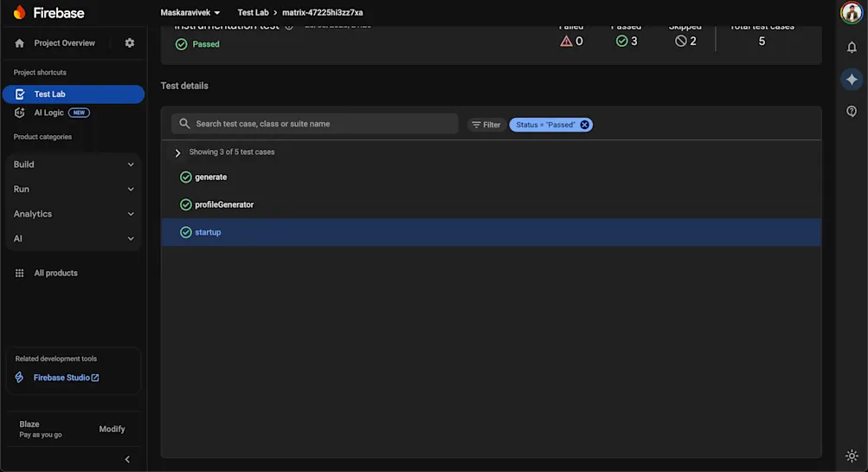Expand the Build category
The image size is (868, 472).
(x=74, y=165)
